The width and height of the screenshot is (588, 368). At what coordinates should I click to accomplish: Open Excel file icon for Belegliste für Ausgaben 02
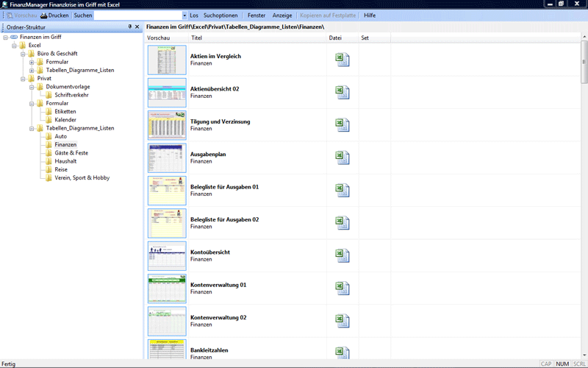pyautogui.click(x=343, y=223)
